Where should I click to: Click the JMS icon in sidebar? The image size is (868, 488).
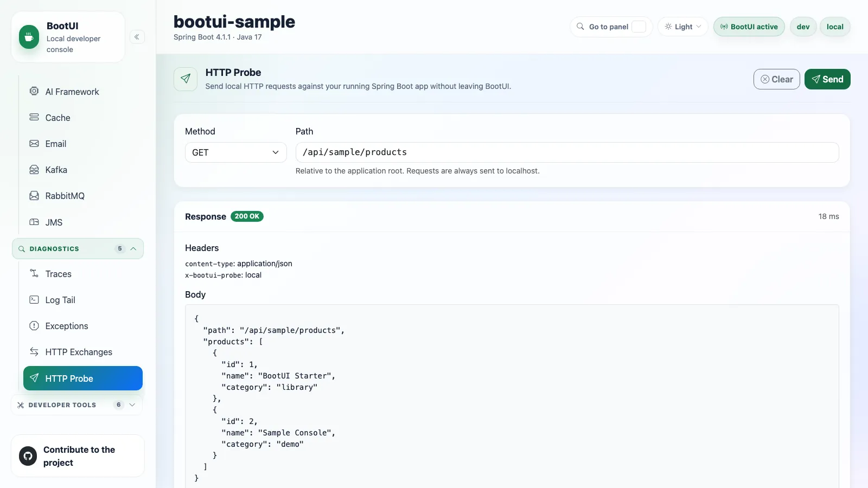(34, 222)
